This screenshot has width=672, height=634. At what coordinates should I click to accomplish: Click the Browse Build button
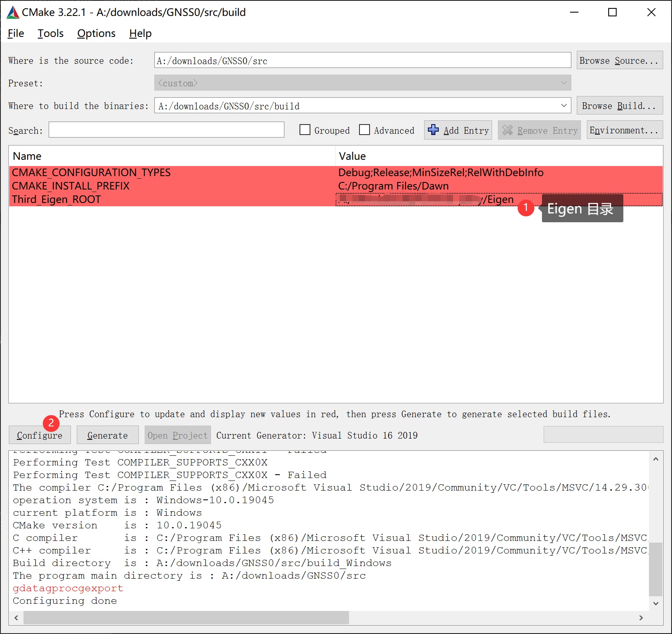620,106
